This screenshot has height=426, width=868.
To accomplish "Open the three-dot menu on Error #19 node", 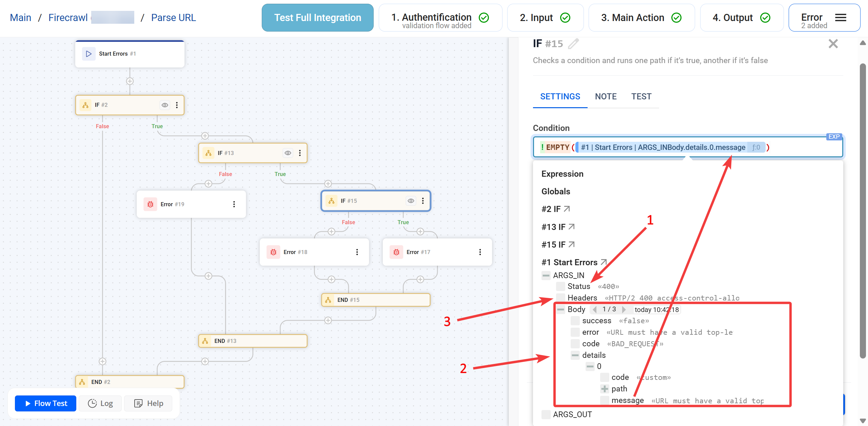I will click(x=234, y=204).
